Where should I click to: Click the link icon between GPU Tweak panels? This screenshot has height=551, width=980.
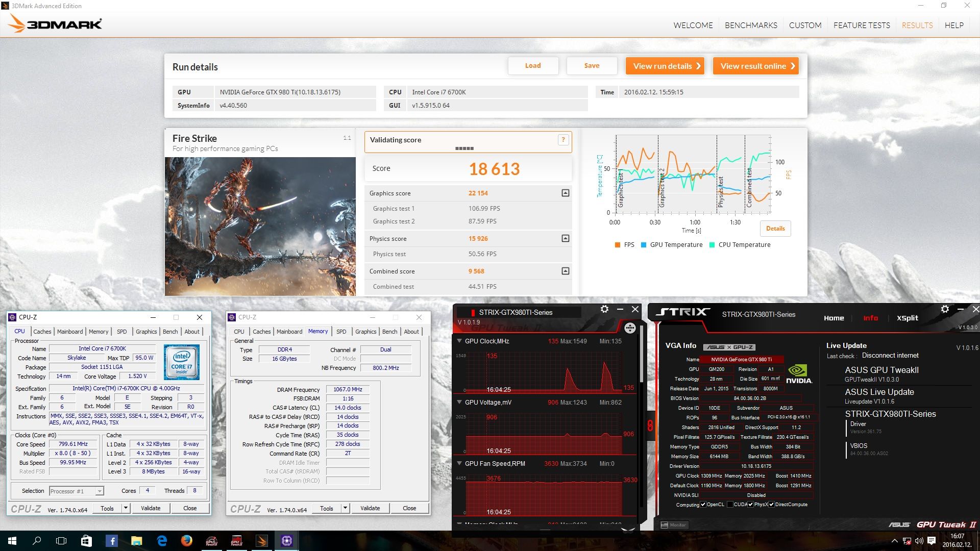click(650, 425)
